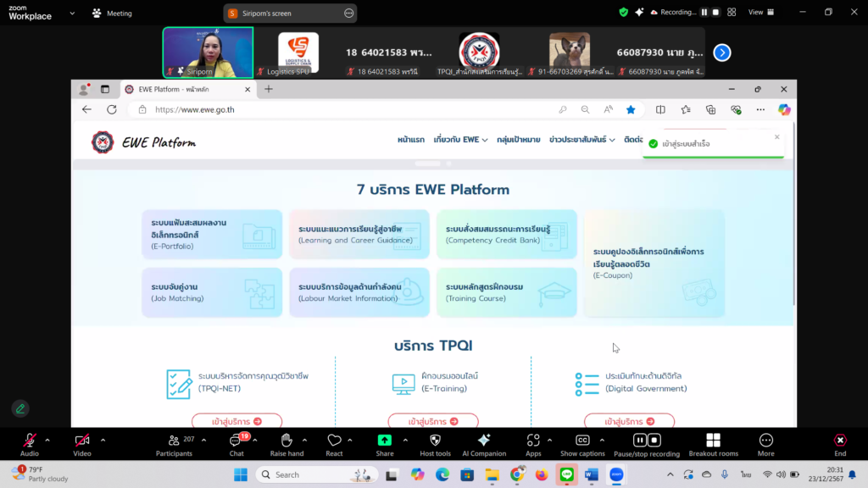Start video in Zoom toolbar

coord(82,444)
